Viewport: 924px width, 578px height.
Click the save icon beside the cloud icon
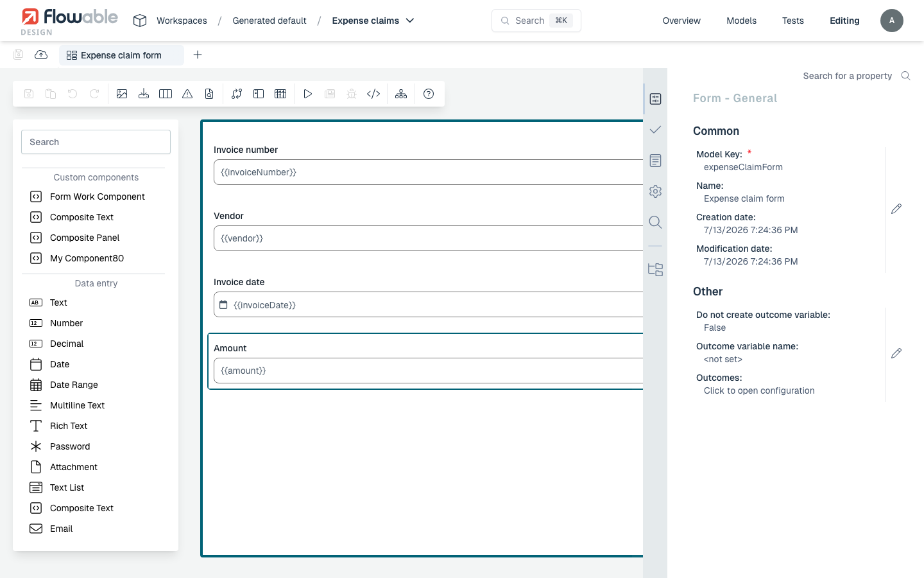pos(18,55)
